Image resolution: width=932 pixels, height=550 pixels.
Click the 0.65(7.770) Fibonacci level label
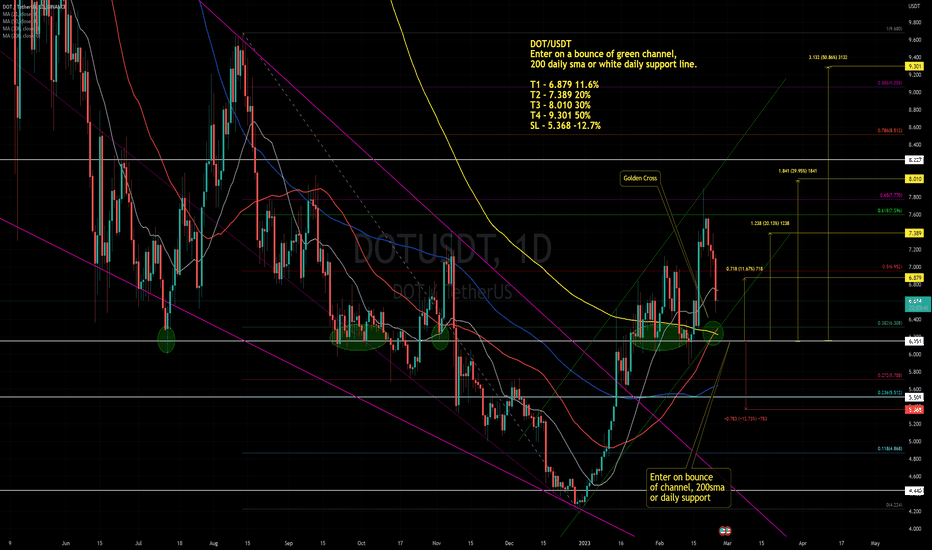(x=891, y=195)
